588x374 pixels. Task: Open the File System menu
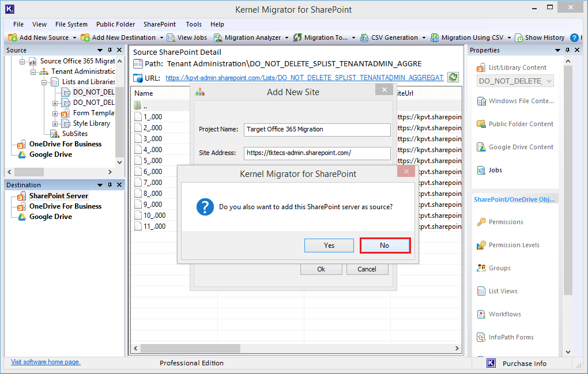click(x=71, y=24)
